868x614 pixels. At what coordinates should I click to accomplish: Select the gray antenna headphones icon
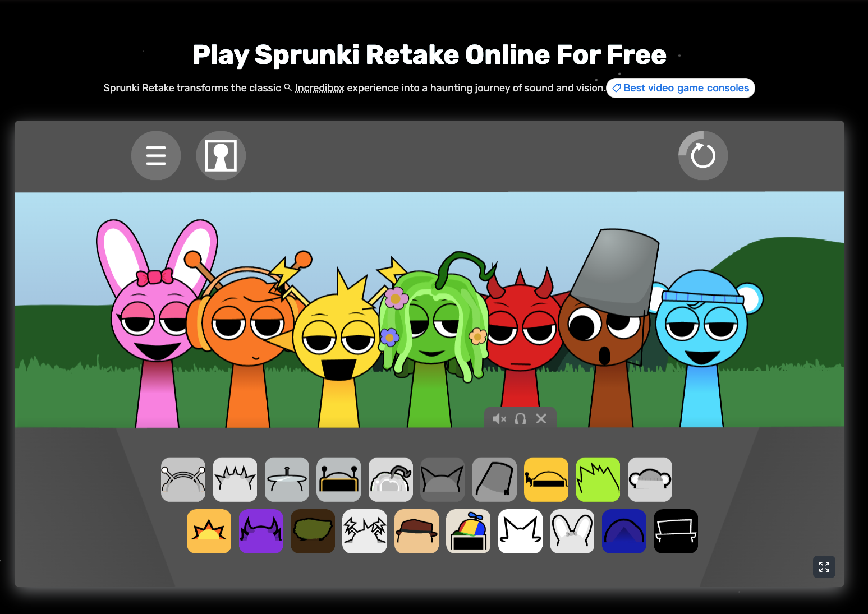[183, 479]
